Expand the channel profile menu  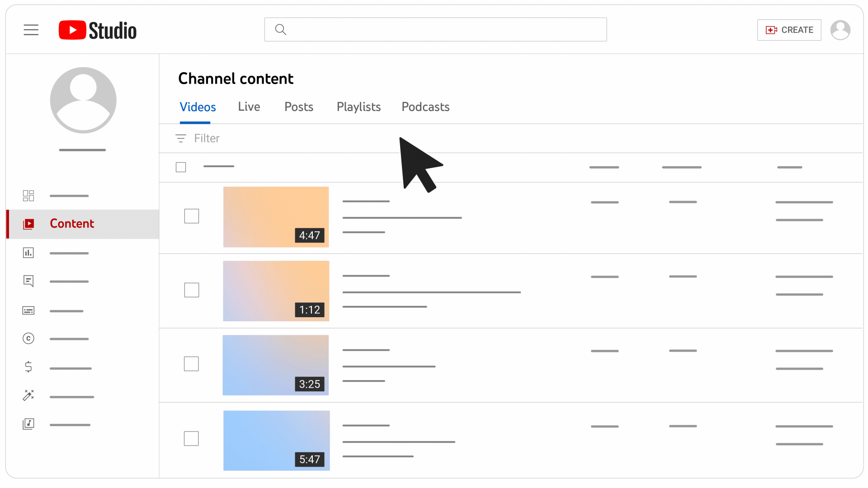point(841,29)
